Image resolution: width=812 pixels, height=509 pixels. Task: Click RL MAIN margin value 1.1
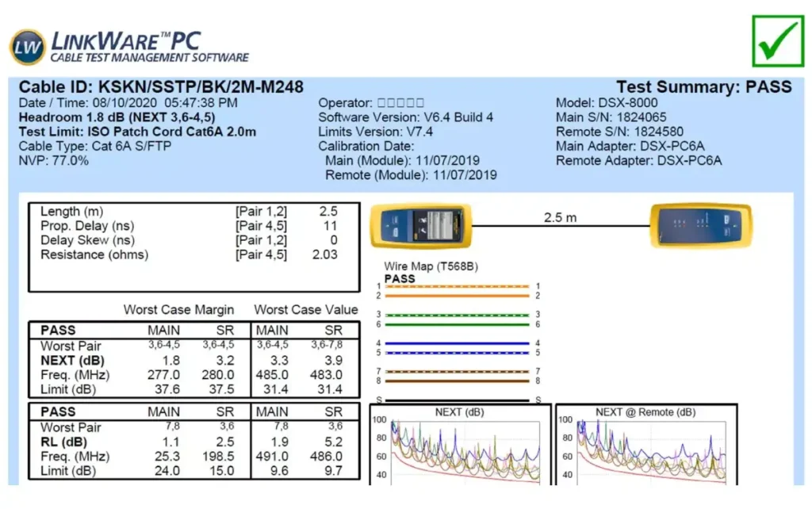[x=171, y=442]
